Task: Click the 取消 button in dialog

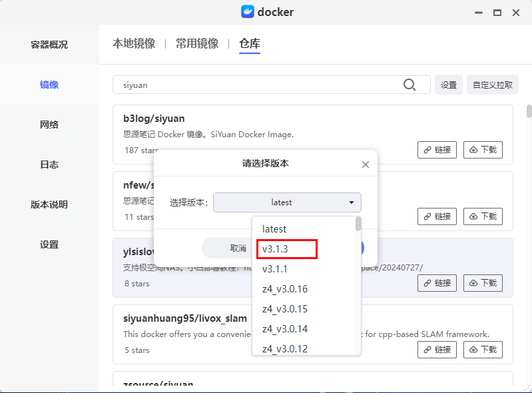Action: click(x=238, y=248)
